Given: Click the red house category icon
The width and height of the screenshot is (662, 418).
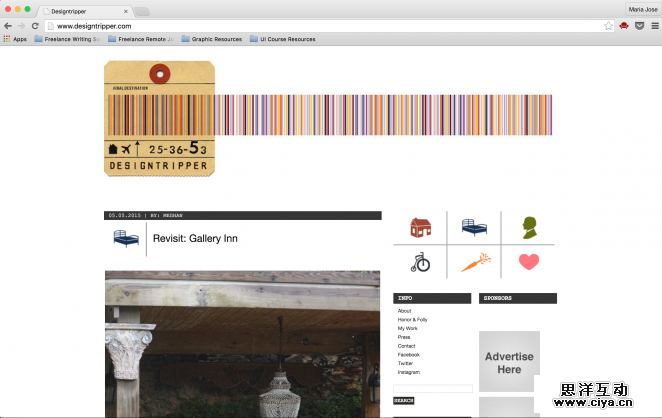Looking at the screenshot, I should pos(421,228).
